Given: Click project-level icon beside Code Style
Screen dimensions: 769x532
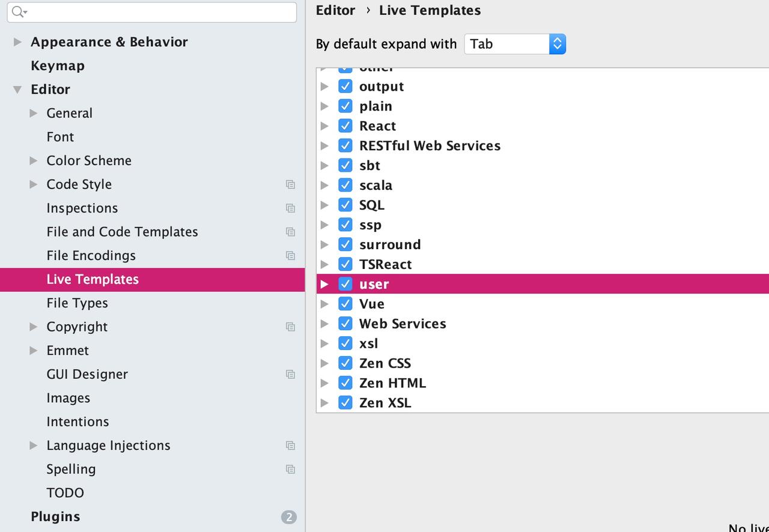Looking at the screenshot, I should coord(290,185).
